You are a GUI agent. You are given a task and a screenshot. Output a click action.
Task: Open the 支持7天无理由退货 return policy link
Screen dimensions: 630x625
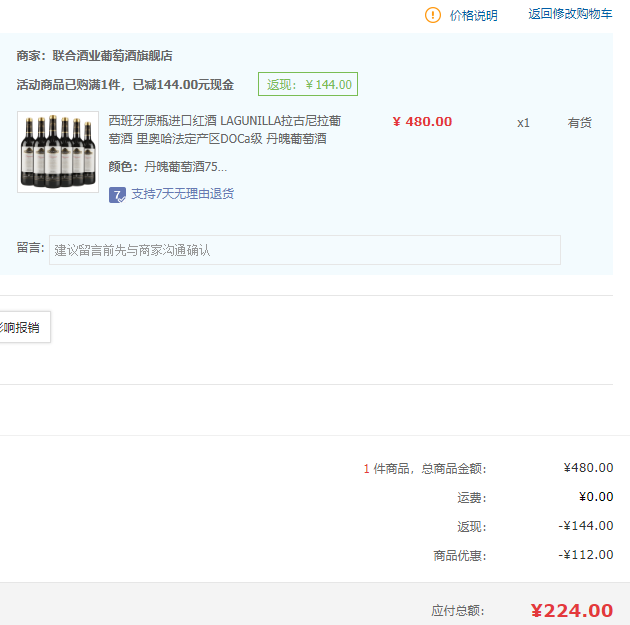click(182, 194)
